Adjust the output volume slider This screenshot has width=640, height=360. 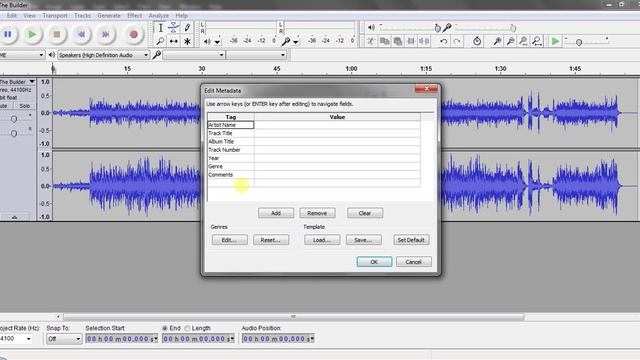click(x=438, y=28)
